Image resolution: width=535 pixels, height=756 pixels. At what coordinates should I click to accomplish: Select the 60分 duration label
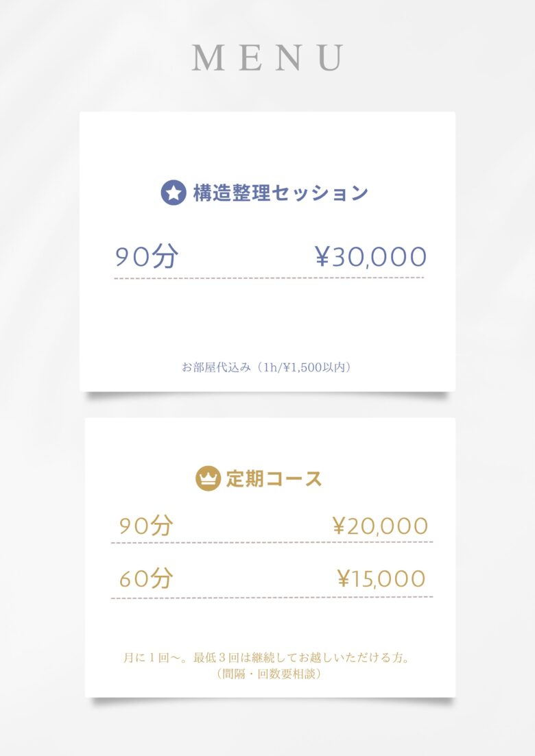[x=146, y=579]
